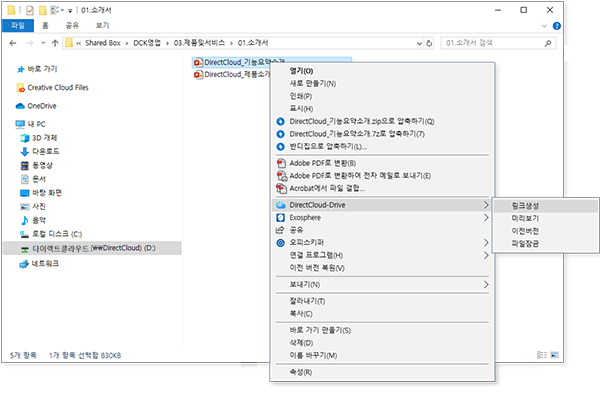Choose 표시(H) from context menu

[383, 109]
